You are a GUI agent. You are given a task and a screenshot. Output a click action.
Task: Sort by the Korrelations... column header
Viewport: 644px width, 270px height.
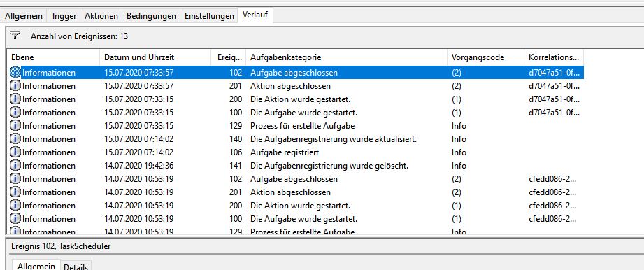tap(554, 57)
